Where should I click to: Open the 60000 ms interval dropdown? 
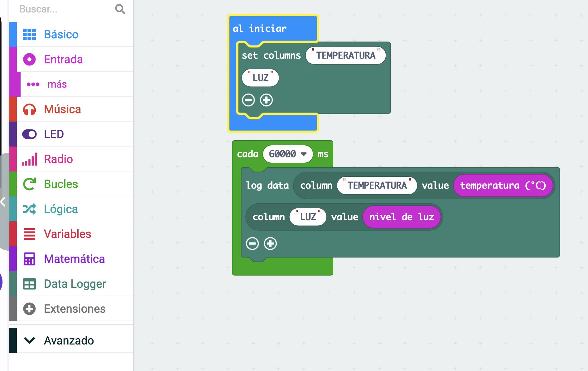[x=303, y=154]
